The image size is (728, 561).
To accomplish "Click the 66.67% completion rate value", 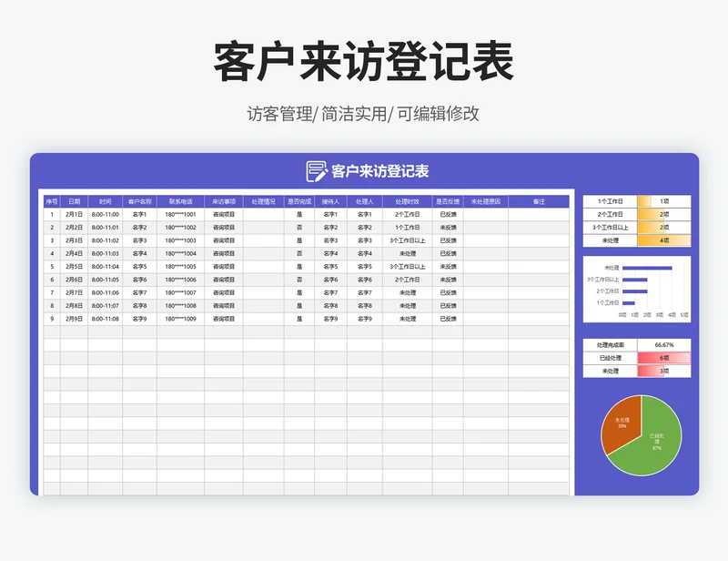I will [664, 345].
